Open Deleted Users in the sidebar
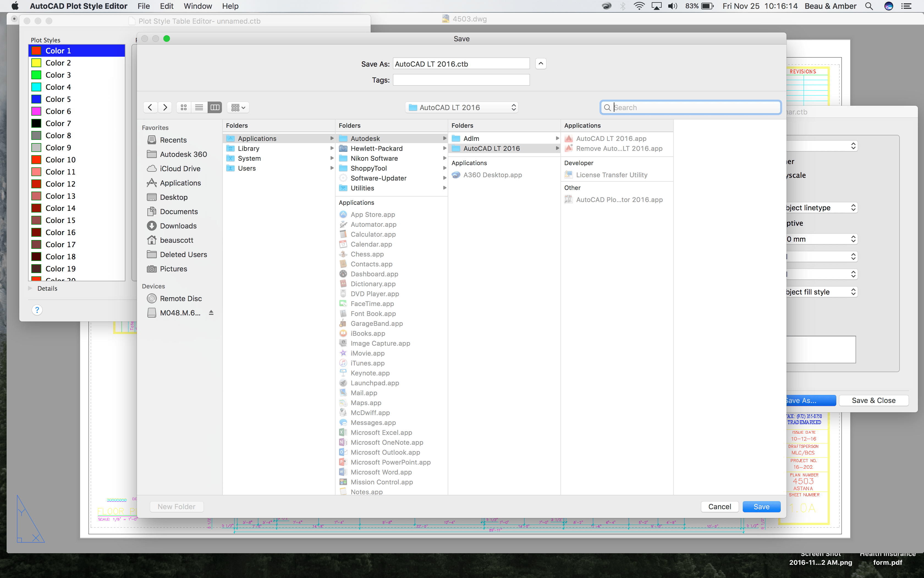This screenshot has height=578, width=924. [177, 255]
